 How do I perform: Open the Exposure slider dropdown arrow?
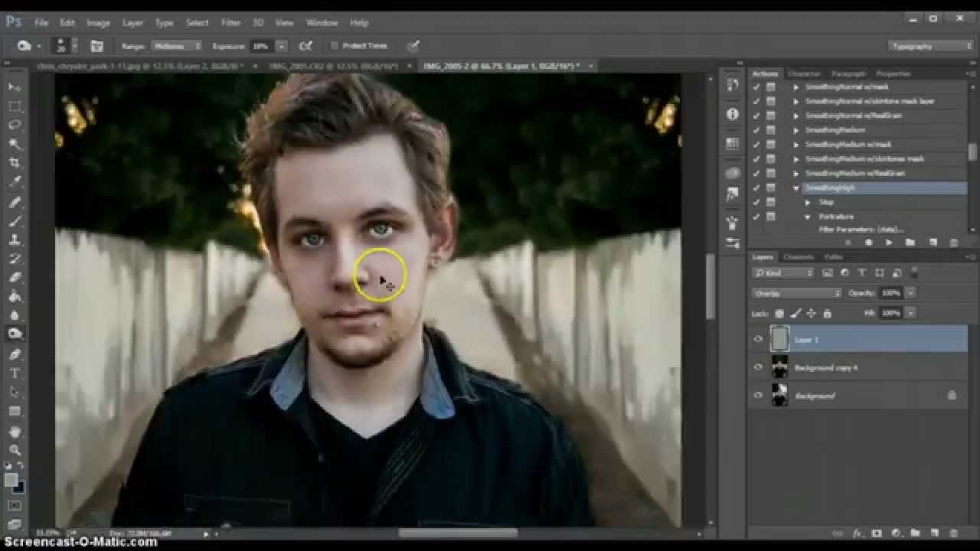[281, 46]
